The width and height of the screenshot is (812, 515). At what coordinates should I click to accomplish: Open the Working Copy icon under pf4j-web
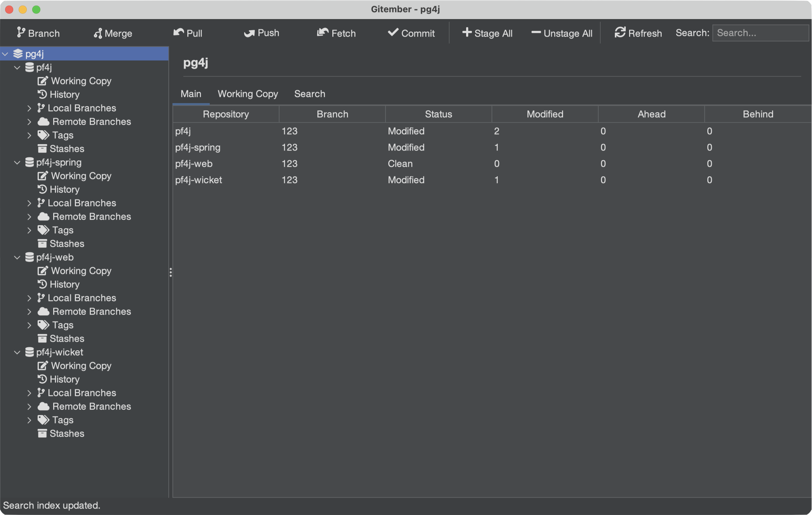43,271
